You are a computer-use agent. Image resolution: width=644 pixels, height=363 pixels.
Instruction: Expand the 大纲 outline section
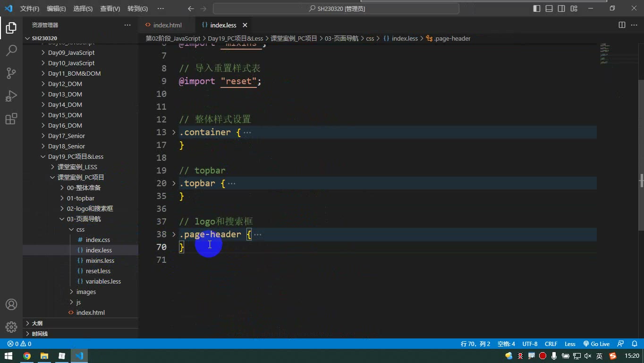click(x=80, y=323)
